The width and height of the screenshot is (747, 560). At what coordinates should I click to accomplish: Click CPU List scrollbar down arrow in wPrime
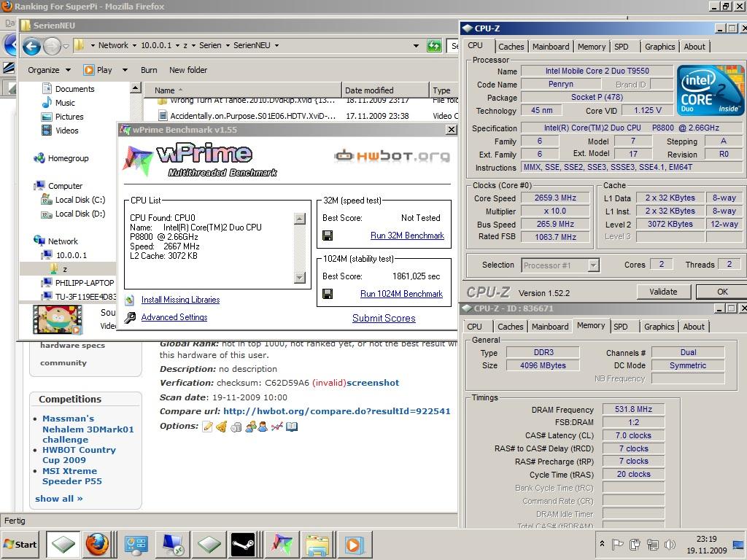300,277
